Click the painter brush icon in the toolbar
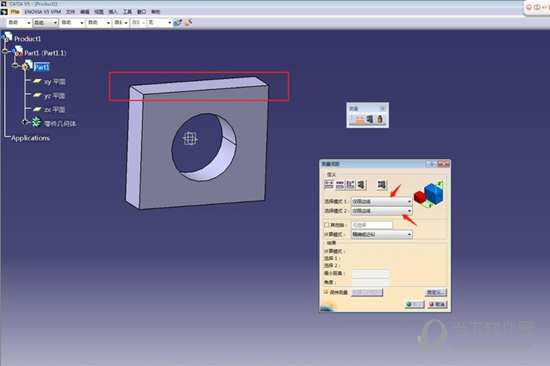The image size is (550, 366). coord(188,22)
